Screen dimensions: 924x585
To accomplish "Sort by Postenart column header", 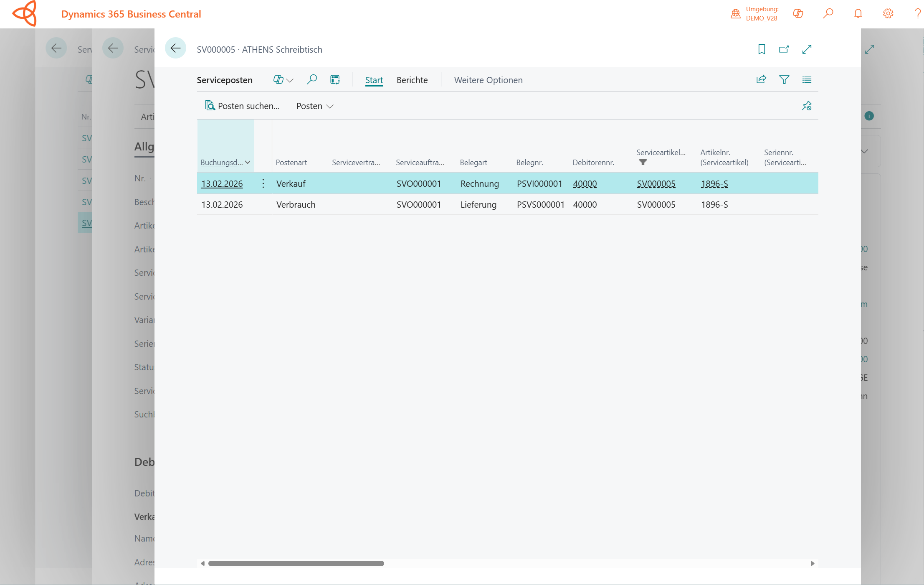I will pos(291,163).
